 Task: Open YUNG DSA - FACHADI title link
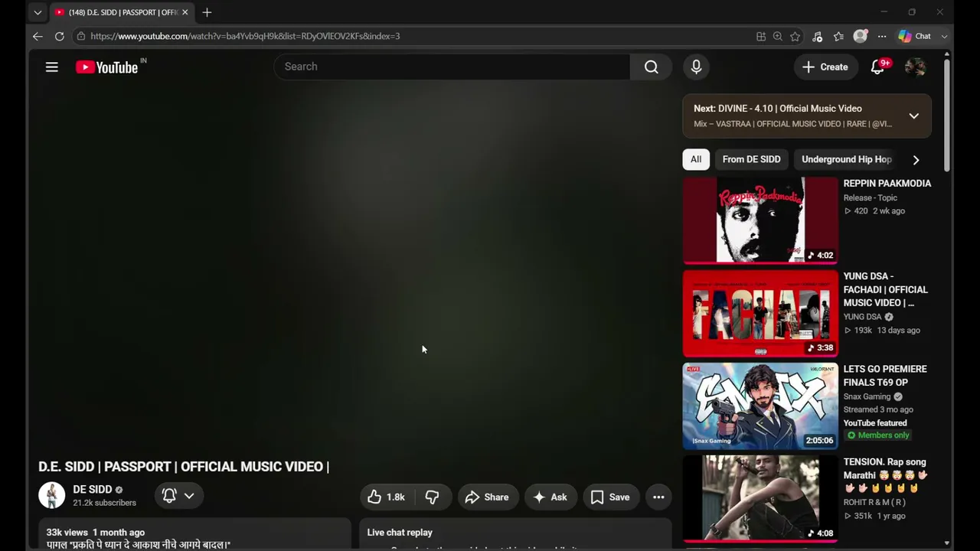pyautogui.click(x=886, y=289)
